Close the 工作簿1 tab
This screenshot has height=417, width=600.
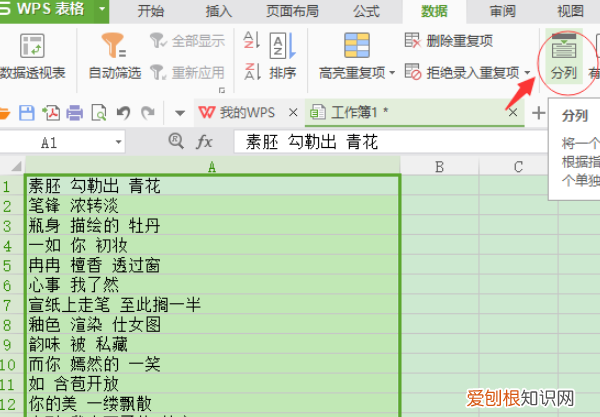[x=513, y=112]
